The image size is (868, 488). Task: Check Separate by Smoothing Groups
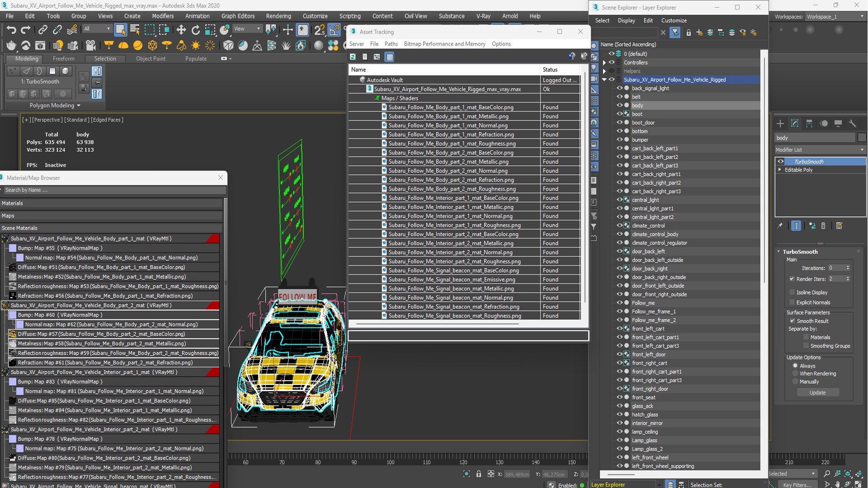point(806,346)
